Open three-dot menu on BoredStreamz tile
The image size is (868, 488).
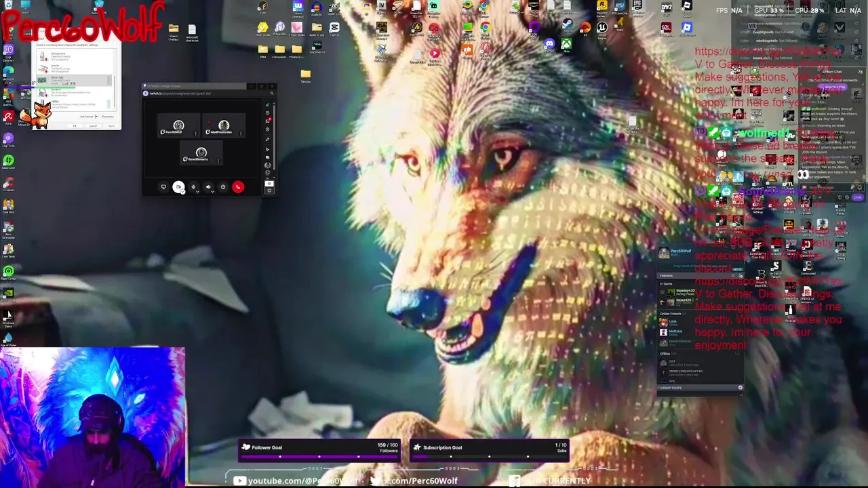[x=218, y=161]
